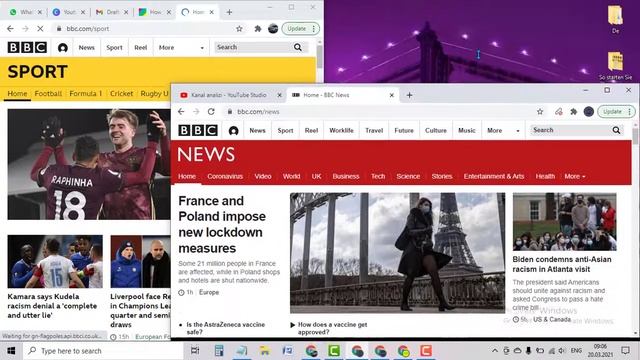Click the Windows taskbar search box
Screen dimensions: 640x360
tap(104, 351)
